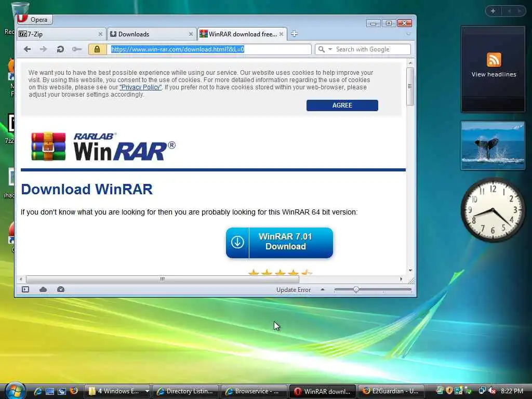Go back to the previous page

click(x=28, y=49)
